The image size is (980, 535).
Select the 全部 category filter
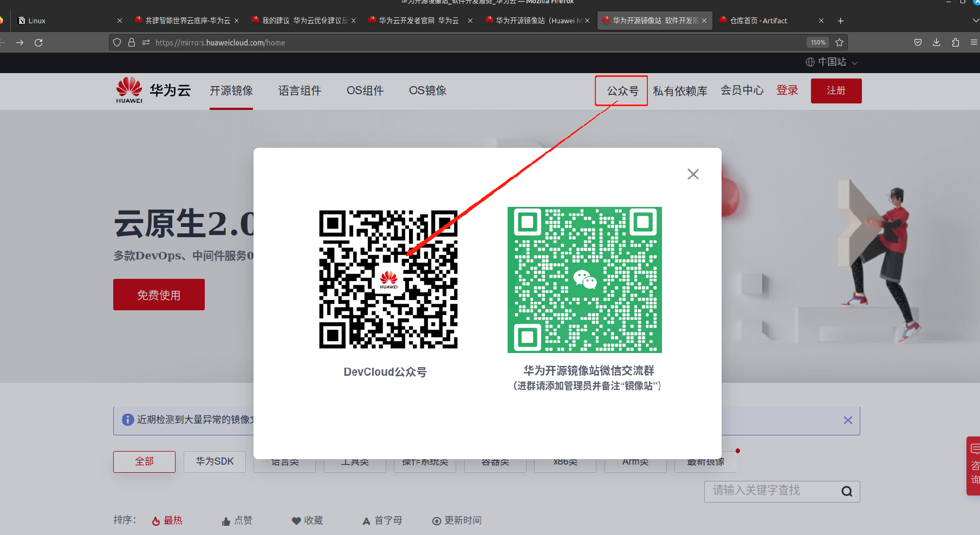coord(144,461)
